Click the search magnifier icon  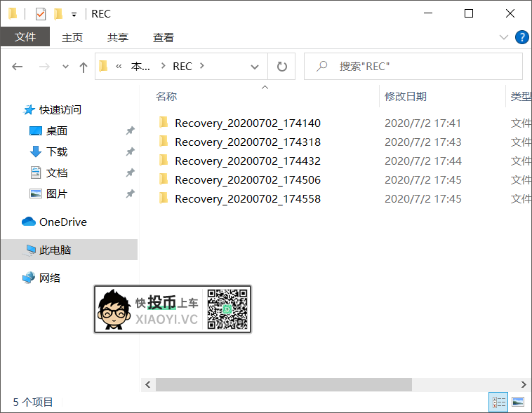click(x=321, y=66)
